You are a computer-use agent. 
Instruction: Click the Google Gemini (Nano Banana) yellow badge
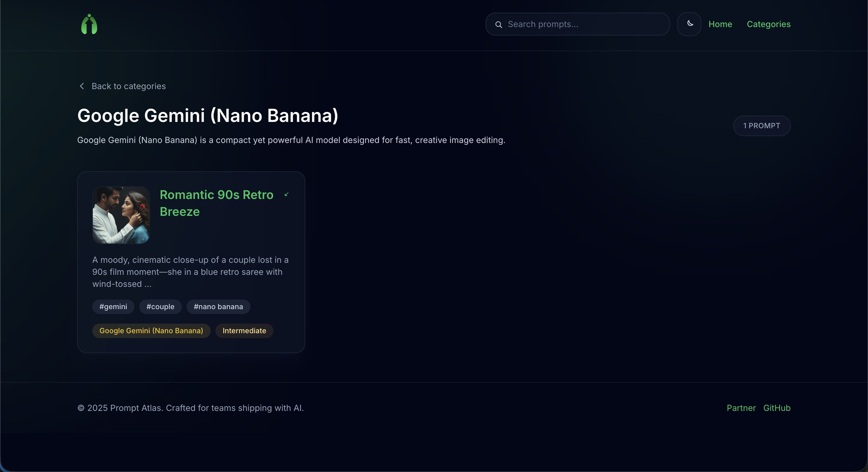(151, 331)
